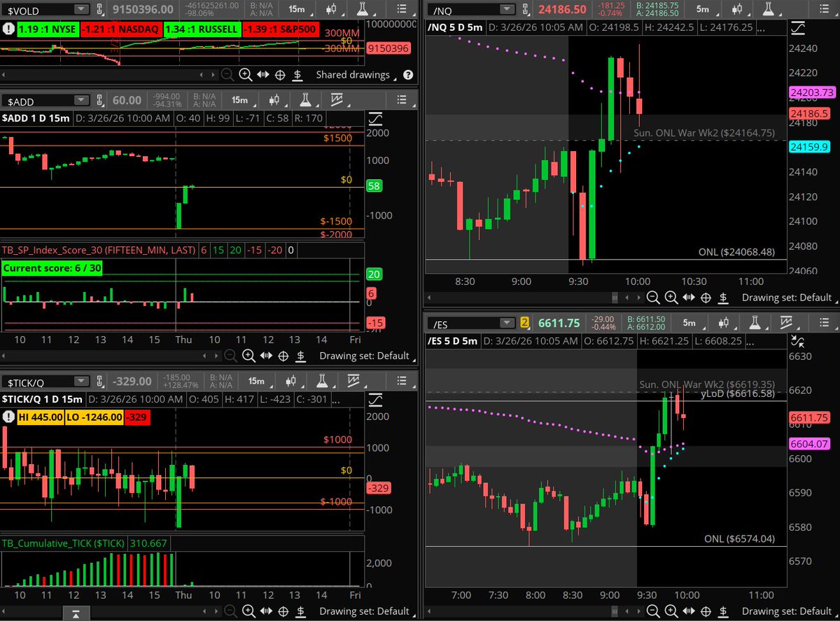Click zoom in magnifier on $VOLD chart
840x621 pixels.
(245, 75)
